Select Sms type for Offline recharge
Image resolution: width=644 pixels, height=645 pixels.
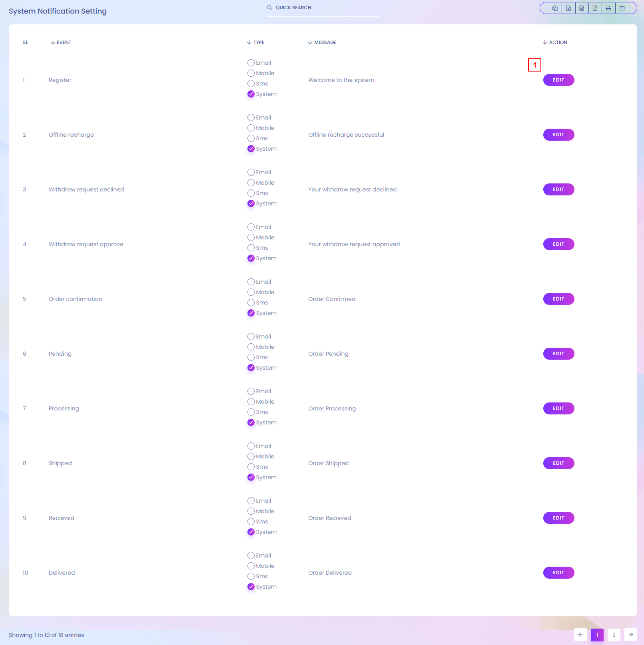click(x=251, y=138)
